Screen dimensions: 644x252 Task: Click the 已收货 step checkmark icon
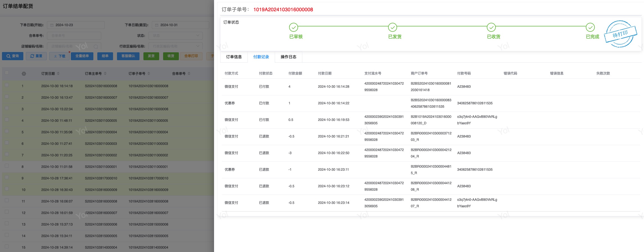tap(491, 27)
